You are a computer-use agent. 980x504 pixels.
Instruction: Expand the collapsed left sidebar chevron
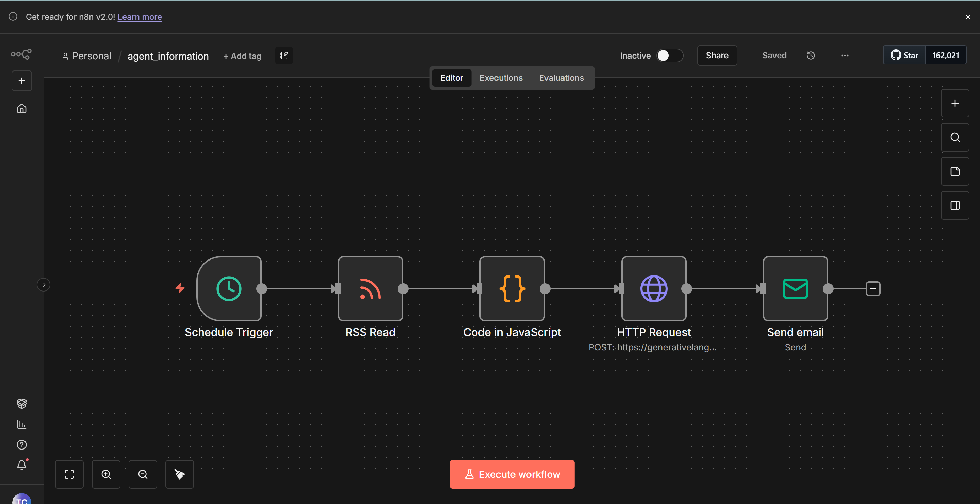click(x=44, y=285)
